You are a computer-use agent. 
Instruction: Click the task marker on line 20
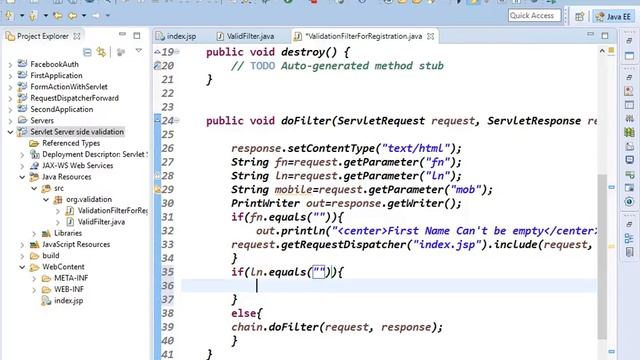tap(157, 65)
